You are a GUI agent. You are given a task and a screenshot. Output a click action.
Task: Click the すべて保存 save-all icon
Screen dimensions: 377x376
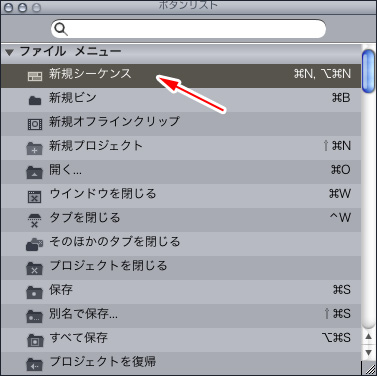(35, 341)
